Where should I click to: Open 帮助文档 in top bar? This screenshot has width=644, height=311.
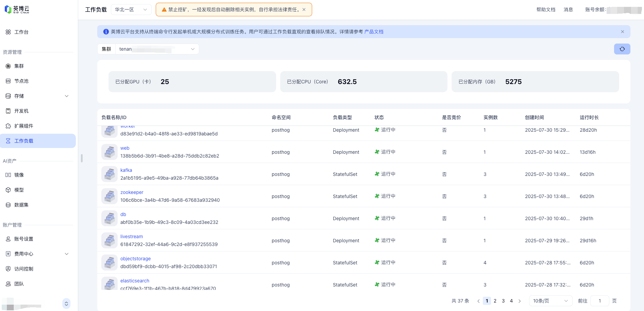tap(546, 10)
